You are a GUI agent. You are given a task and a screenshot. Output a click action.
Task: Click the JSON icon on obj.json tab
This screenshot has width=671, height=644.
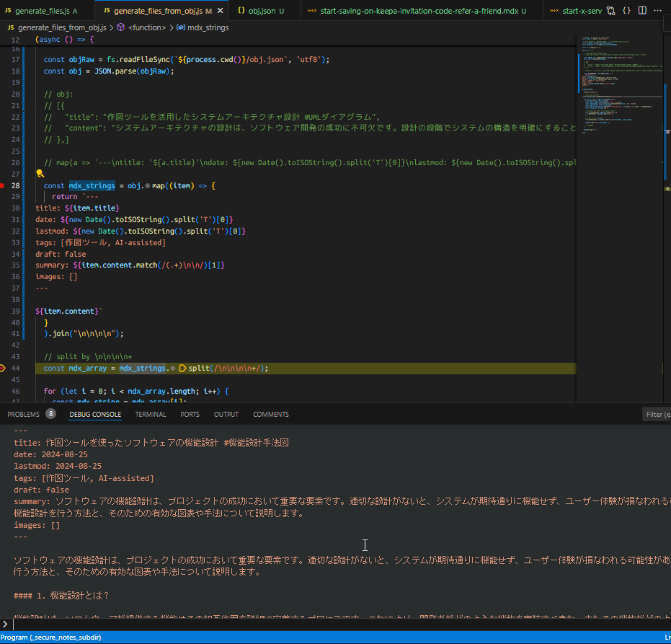(x=241, y=12)
